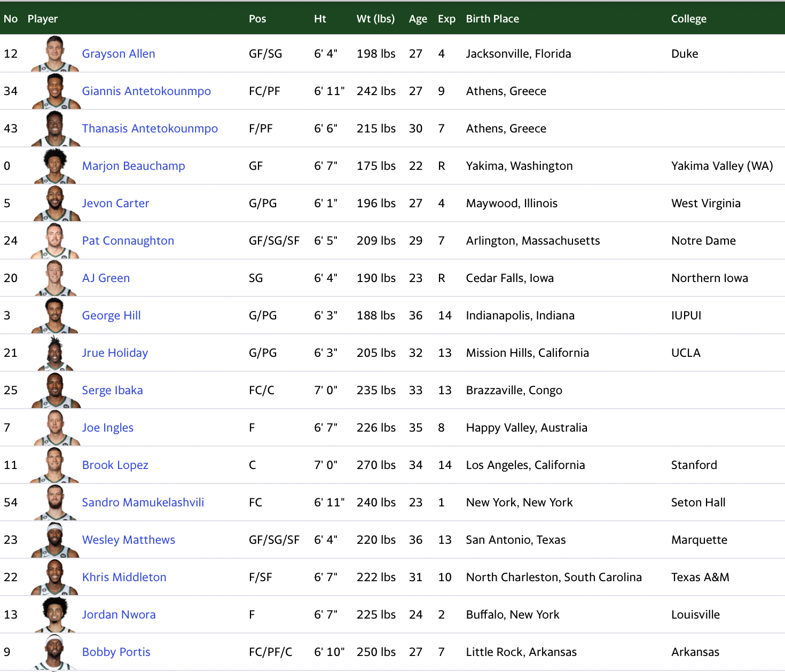Image resolution: width=785 pixels, height=672 pixels.
Task: Open Khris Middleton's profile link
Action: pyautogui.click(x=124, y=577)
